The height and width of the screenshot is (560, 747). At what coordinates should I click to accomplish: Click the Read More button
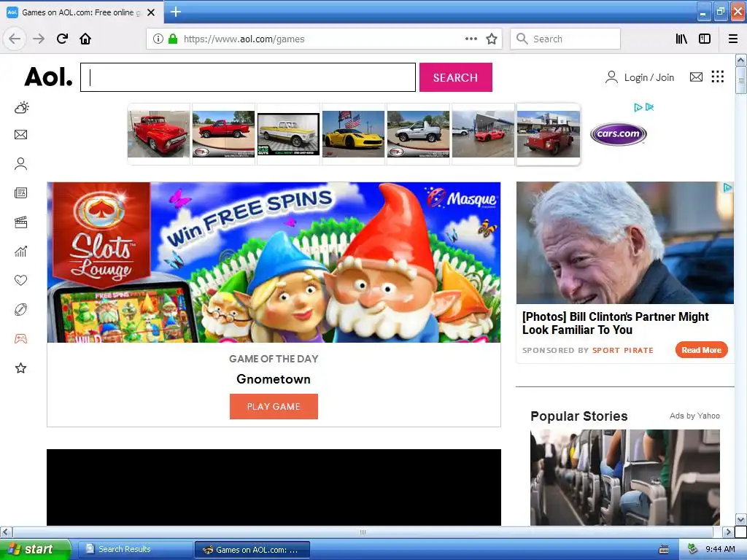coord(701,350)
